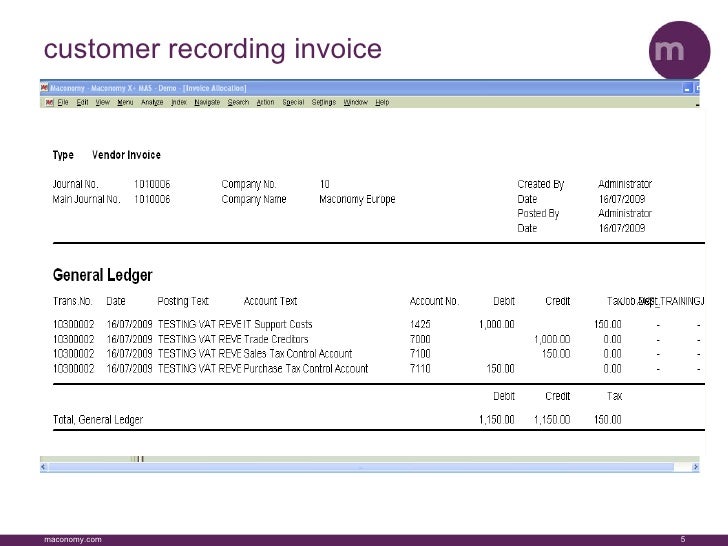
Task: Open the Window menu
Action: click(356, 103)
